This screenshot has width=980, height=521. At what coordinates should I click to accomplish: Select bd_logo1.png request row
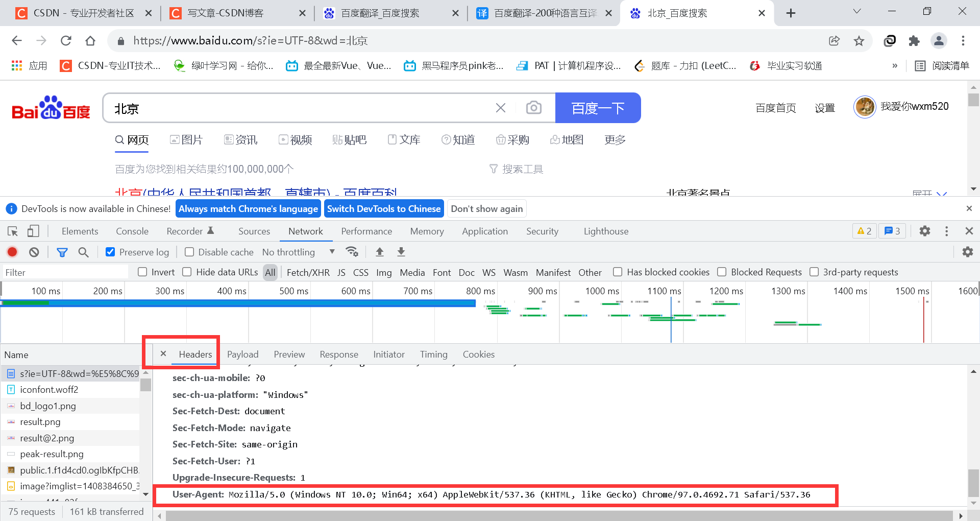pyautogui.click(x=70, y=406)
